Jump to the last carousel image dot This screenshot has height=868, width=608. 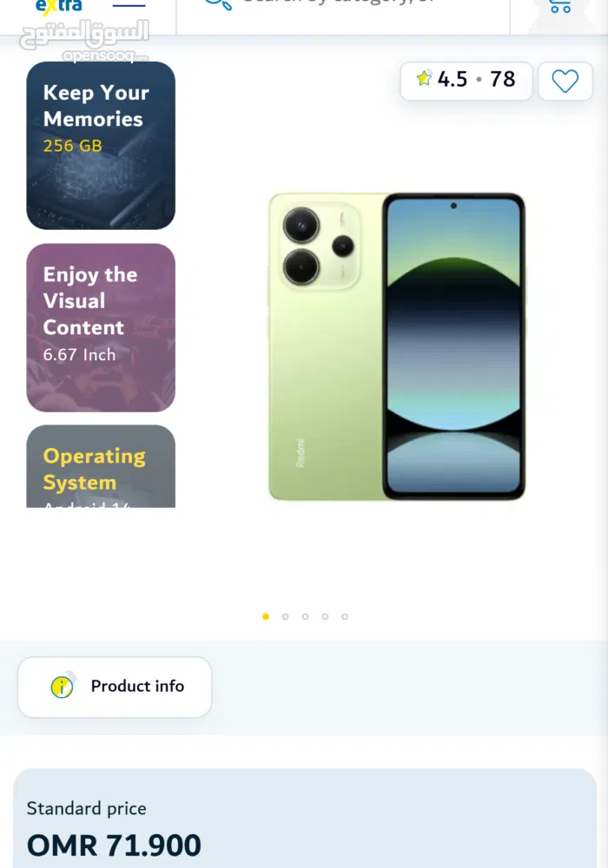(345, 616)
